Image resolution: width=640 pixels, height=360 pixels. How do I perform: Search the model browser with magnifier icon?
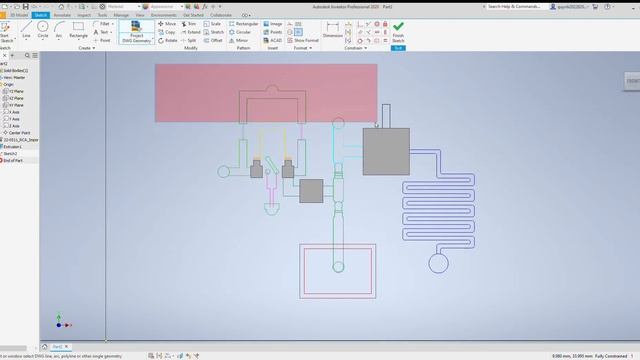[27, 55]
